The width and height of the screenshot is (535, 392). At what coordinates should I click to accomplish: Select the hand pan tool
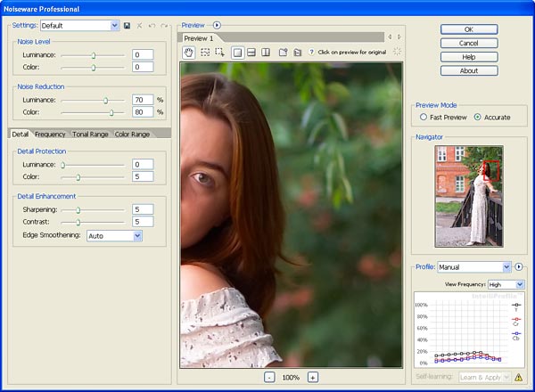tap(188, 53)
